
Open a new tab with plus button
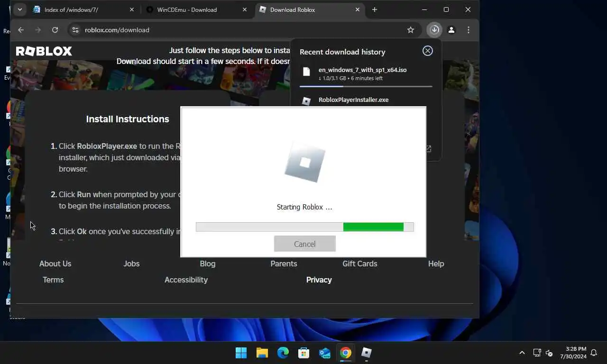point(375,9)
